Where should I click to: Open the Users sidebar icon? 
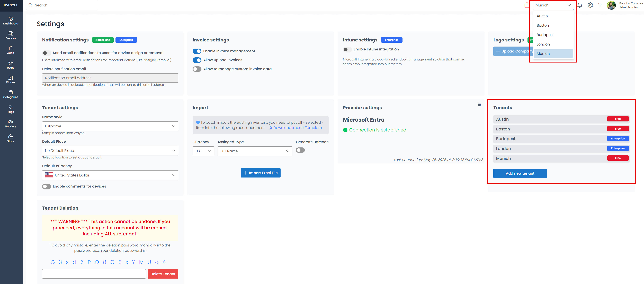tap(11, 63)
